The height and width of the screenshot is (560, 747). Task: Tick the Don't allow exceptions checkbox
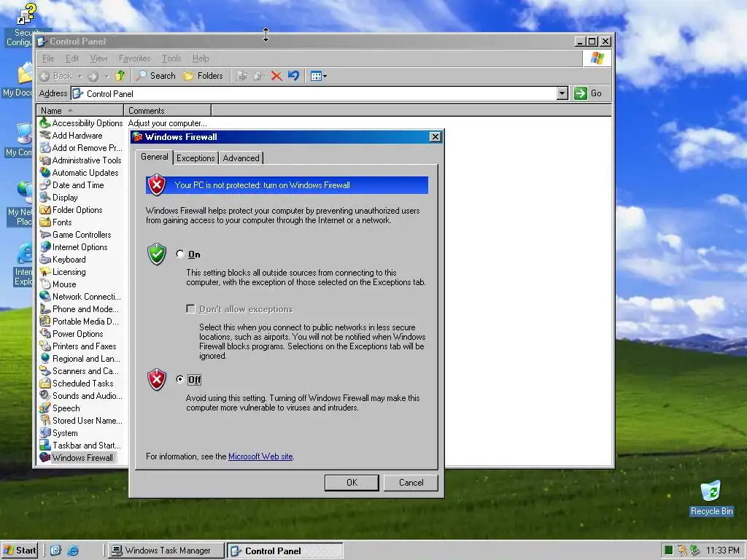point(190,309)
